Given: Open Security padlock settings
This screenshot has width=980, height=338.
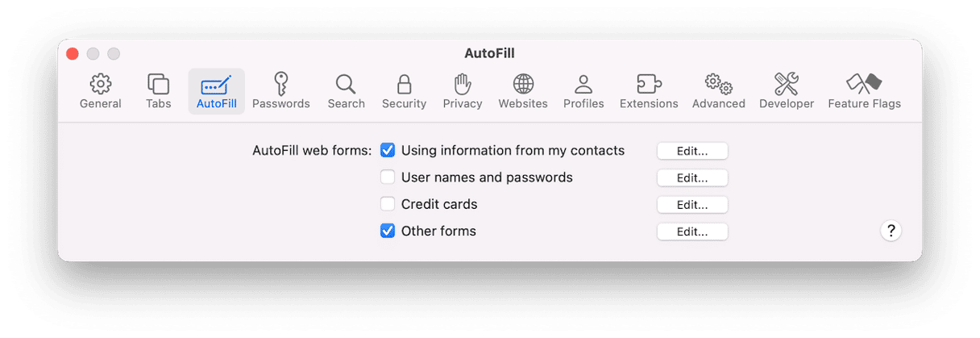Looking at the screenshot, I should pos(404,91).
